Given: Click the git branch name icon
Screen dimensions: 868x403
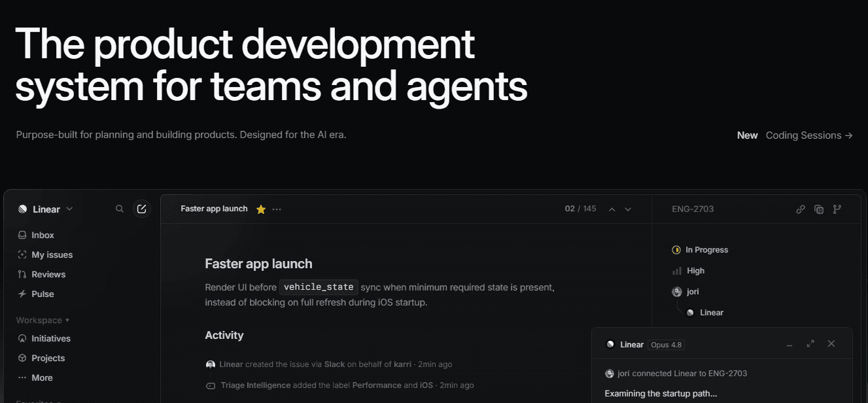Looking at the screenshot, I should pyautogui.click(x=837, y=209).
